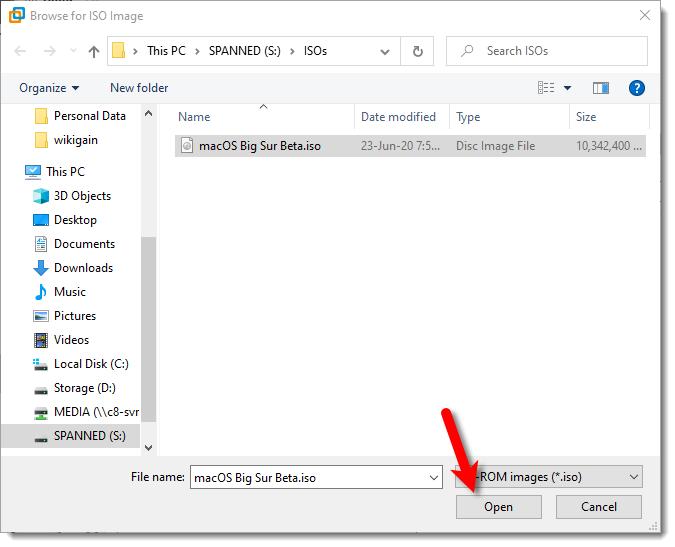Open the Organize menu
The height and width of the screenshot is (547, 675).
tap(49, 88)
